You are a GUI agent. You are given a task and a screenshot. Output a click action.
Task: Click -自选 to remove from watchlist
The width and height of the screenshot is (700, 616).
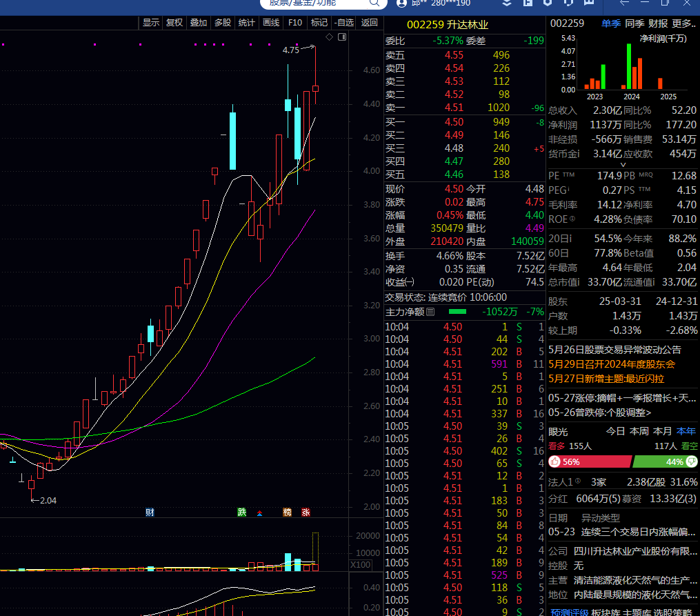(x=343, y=23)
